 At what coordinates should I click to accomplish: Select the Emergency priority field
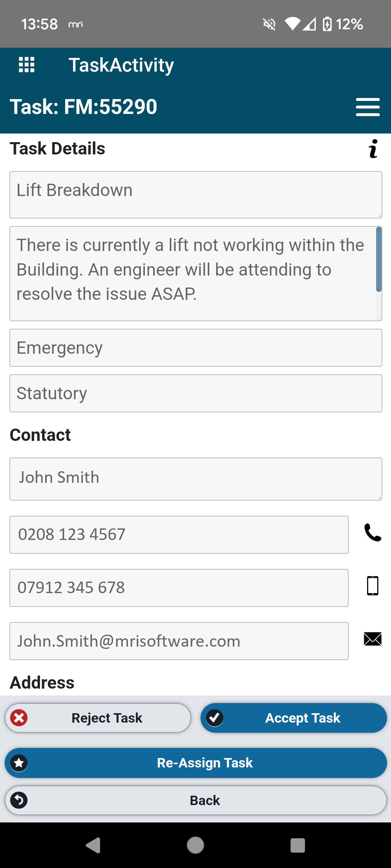pyautogui.click(x=195, y=348)
